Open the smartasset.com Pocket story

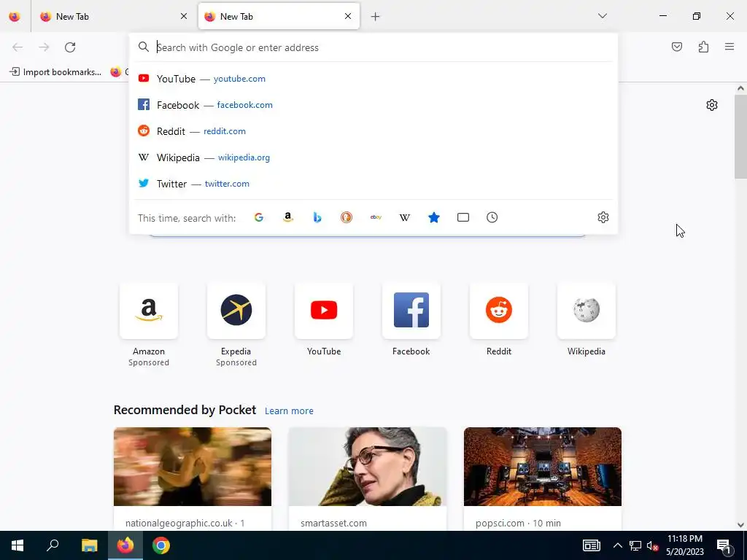[368, 479]
